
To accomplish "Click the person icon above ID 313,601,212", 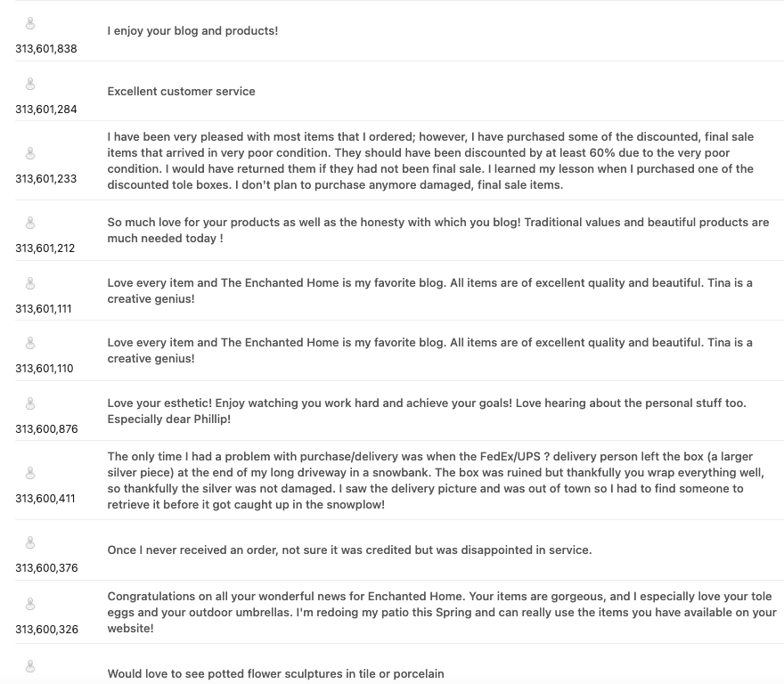I will 30,223.
